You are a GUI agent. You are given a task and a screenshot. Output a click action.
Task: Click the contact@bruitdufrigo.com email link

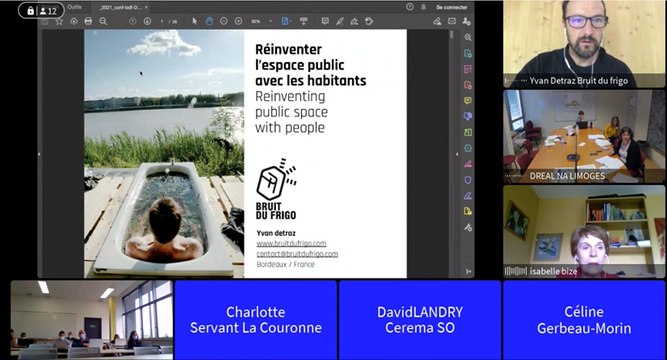pyautogui.click(x=297, y=254)
